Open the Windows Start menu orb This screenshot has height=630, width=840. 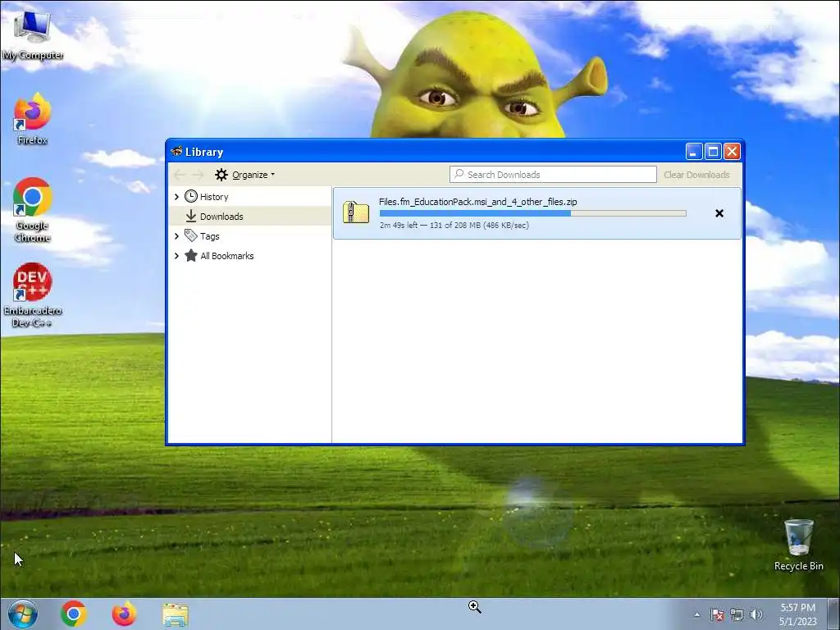[22, 614]
